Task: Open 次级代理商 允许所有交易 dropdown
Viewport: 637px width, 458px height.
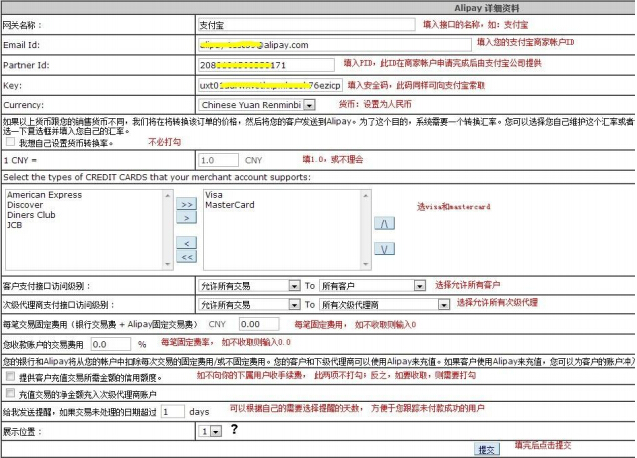Action: (249, 304)
